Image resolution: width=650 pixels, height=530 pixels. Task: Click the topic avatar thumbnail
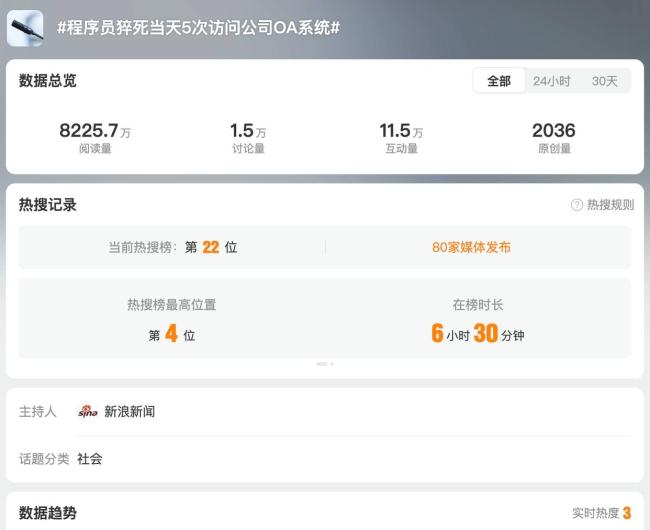pos(25,28)
